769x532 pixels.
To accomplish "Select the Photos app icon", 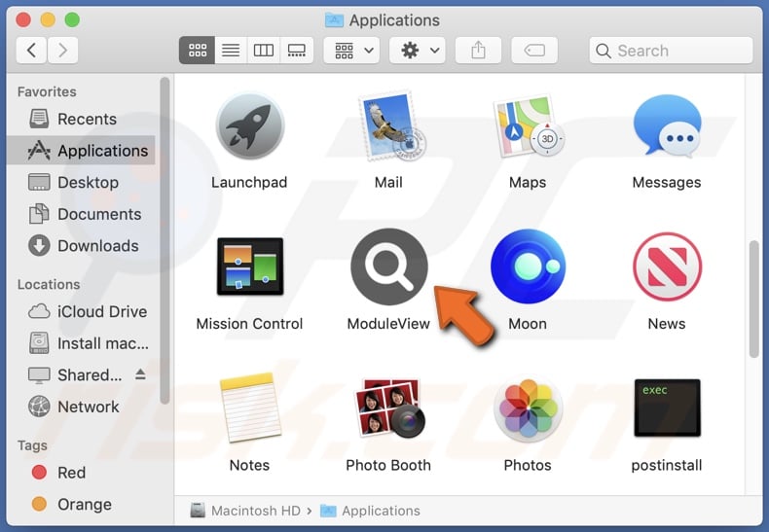I will pyautogui.click(x=529, y=408).
